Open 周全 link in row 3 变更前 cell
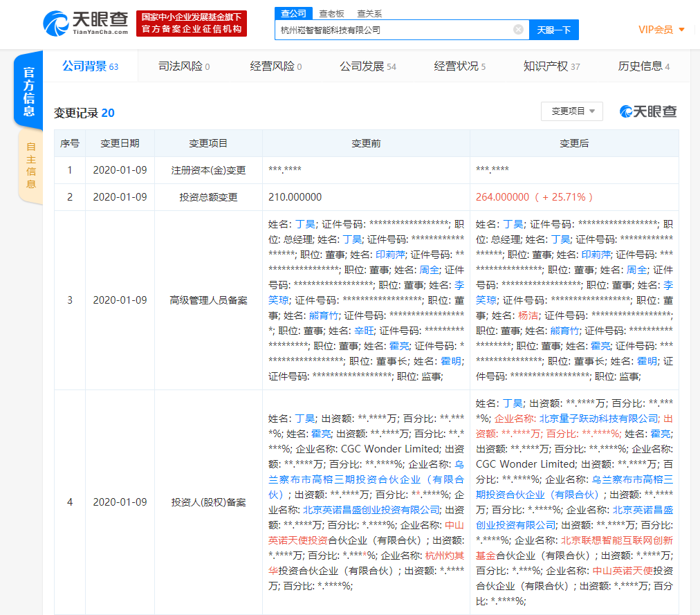The image size is (700, 615). click(430, 270)
